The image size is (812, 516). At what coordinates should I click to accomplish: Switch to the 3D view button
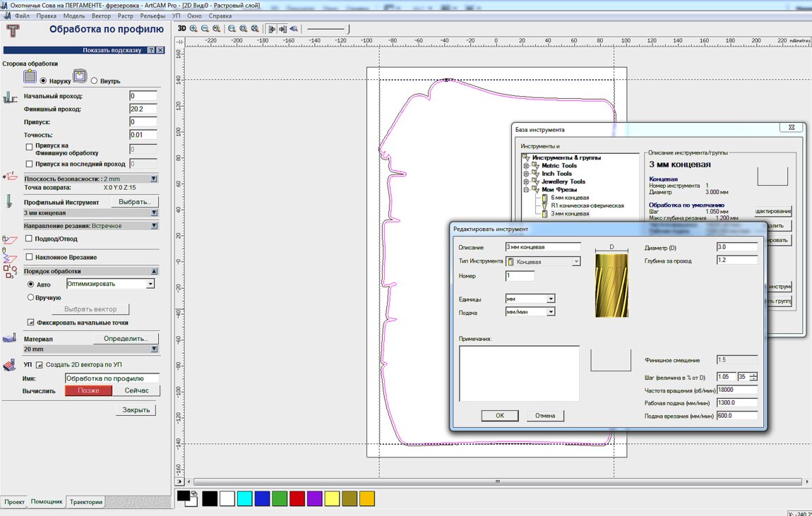(181, 28)
